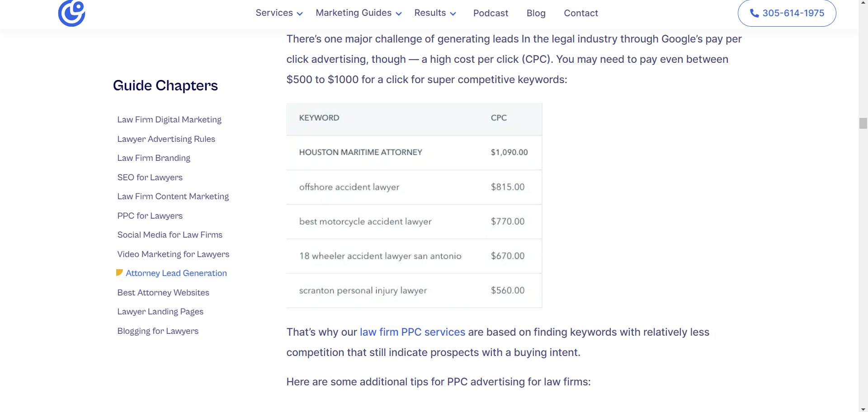Open the Blog menu item
Image resolution: width=868 pixels, height=412 pixels.
[x=536, y=13]
